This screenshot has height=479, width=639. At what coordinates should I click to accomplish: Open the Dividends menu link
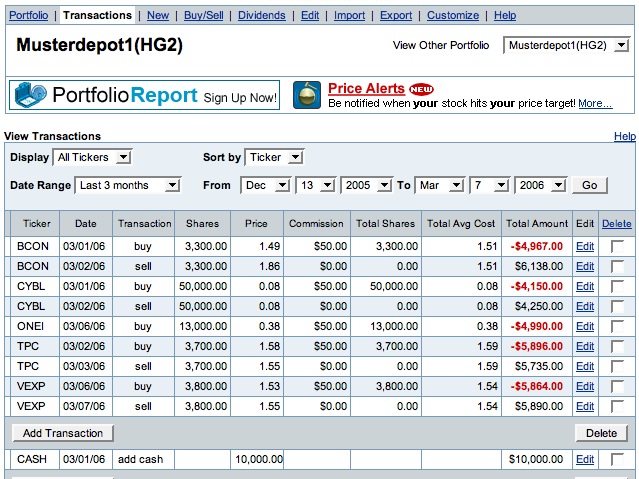262,15
